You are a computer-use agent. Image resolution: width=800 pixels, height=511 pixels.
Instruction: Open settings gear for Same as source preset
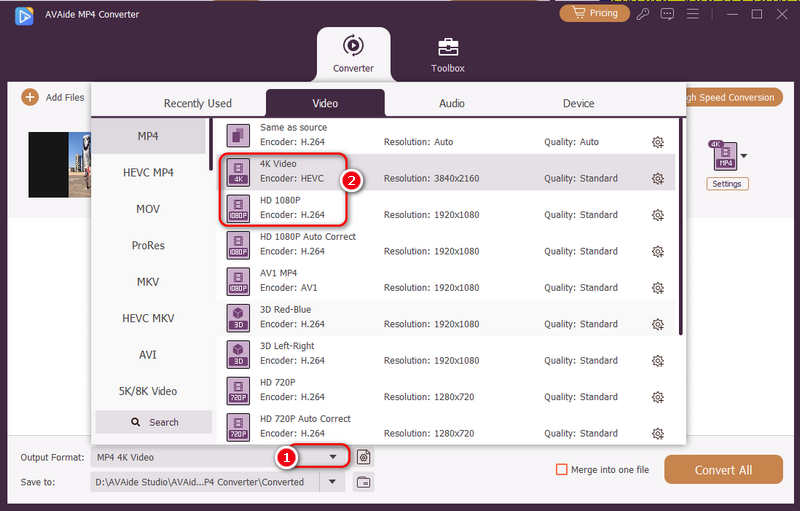pyautogui.click(x=658, y=142)
